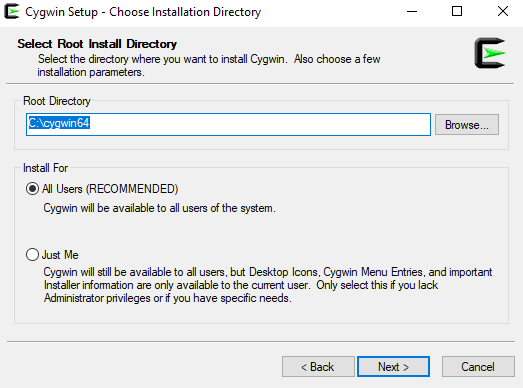Image resolution: width=523 pixels, height=388 pixels.
Task: Go to the previous step with Back
Action: tap(318, 367)
